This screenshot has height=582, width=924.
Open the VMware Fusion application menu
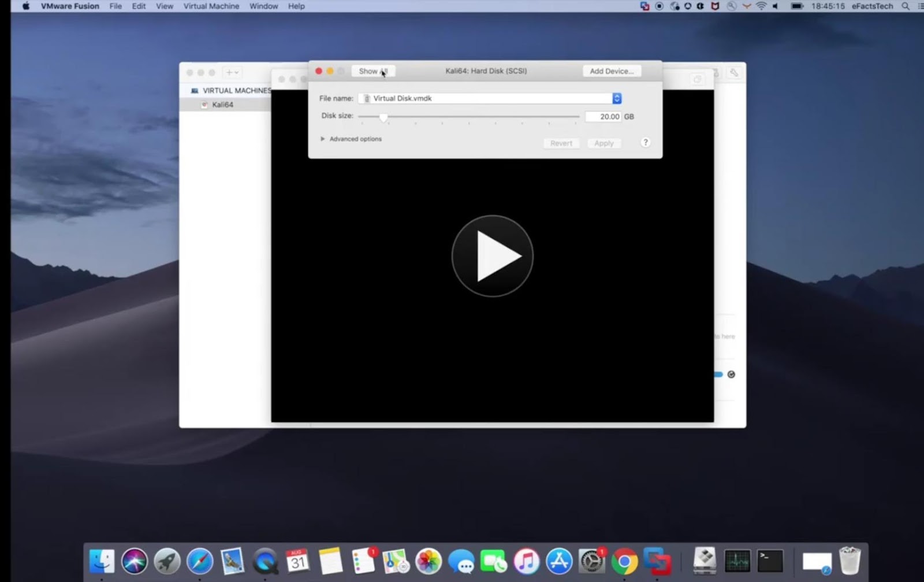tap(70, 6)
